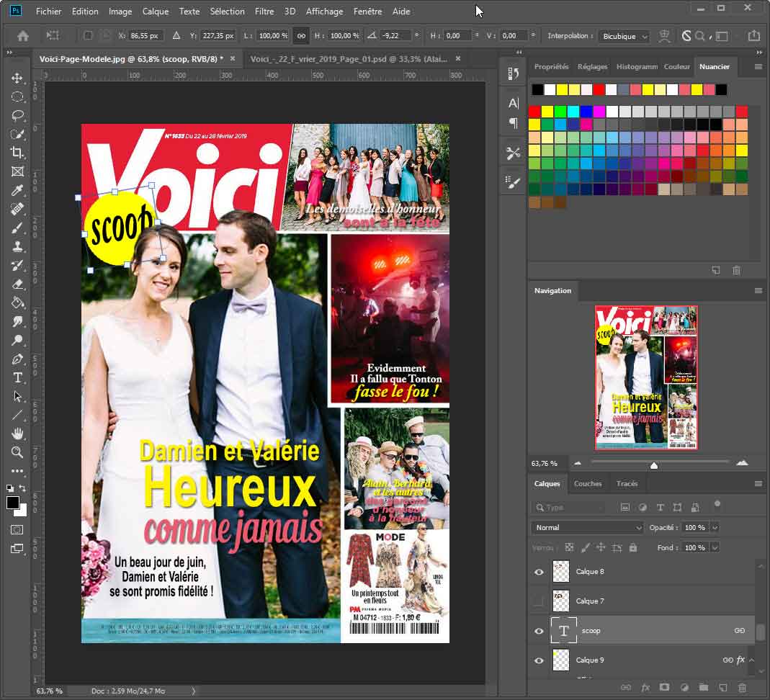770x700 pixels.
Task: Select the Elliptical Marquee tool
Action: [x=17, y=97]
